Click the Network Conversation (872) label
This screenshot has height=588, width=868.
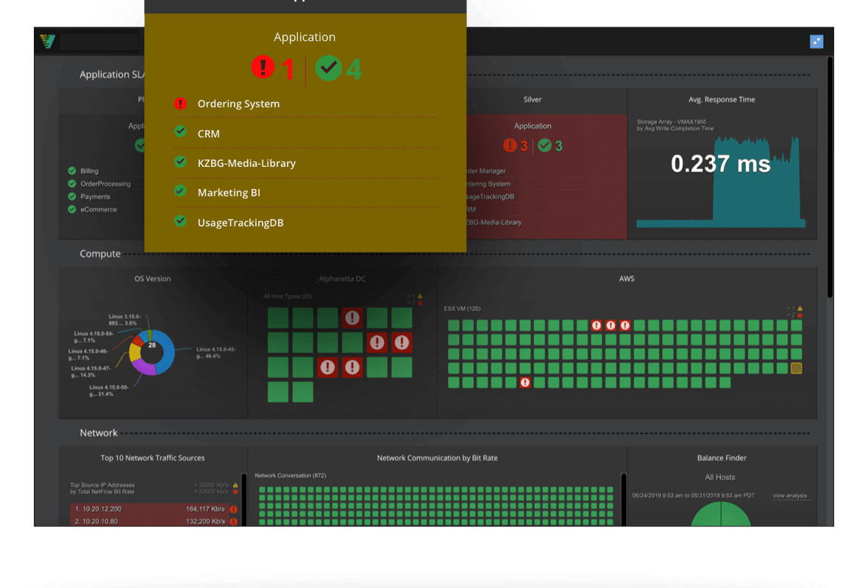coord(290,476)
